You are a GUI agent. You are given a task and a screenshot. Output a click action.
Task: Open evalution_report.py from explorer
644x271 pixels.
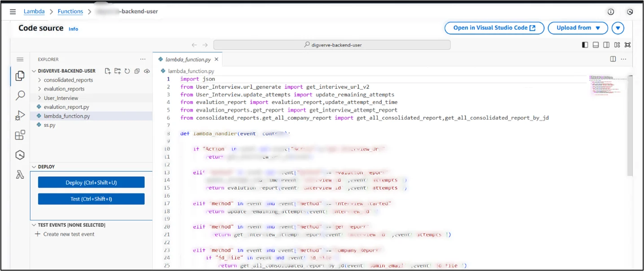[x=66, y=107]
